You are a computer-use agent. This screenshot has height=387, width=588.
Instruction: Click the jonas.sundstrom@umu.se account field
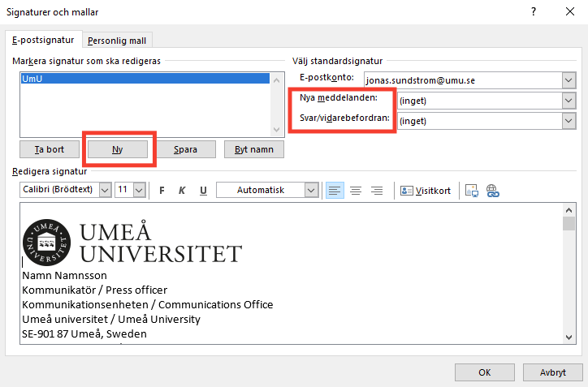click(463, 80)
